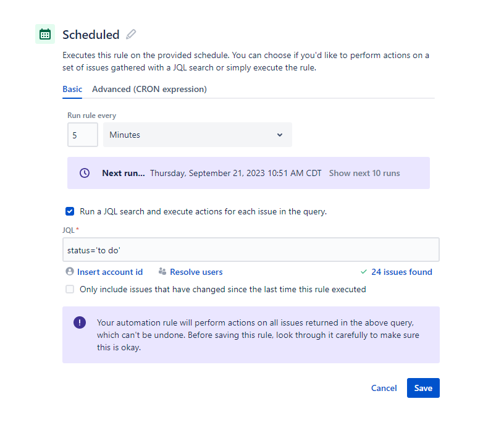The width and height of the screenshot is (504, 446).
Task: Click the run interval number field
Action: tap(83, 135)
